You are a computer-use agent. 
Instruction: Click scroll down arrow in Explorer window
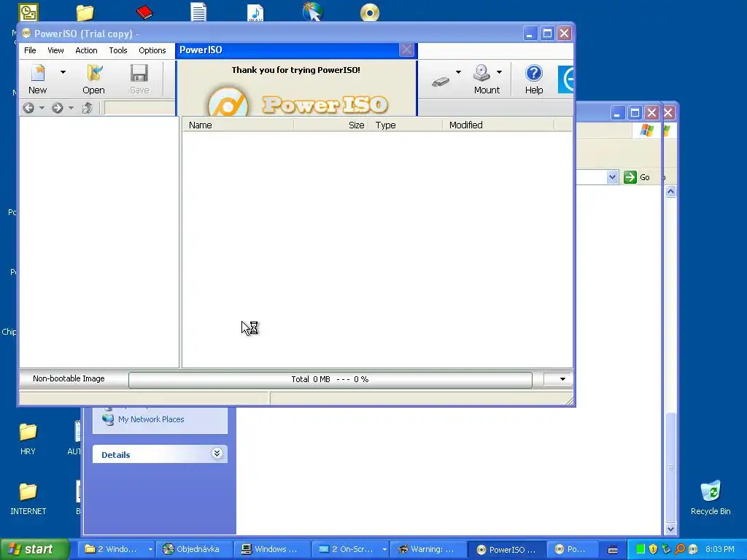[x=671, y=529]
